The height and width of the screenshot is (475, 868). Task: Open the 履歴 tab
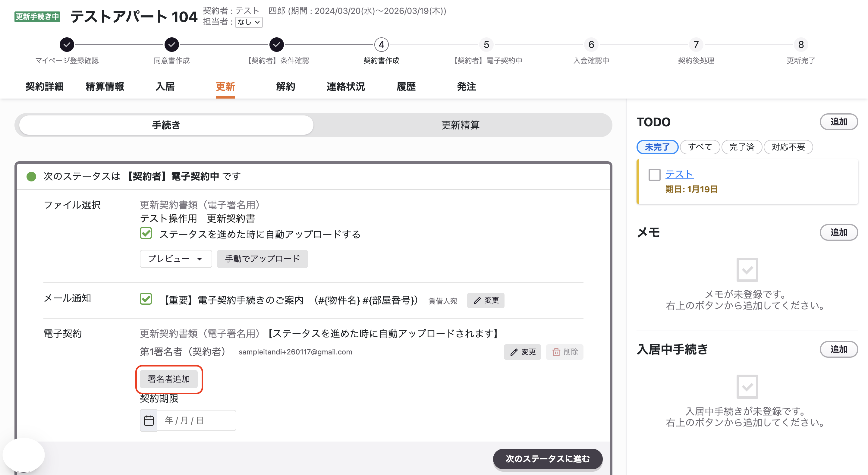tap(406, 87)
